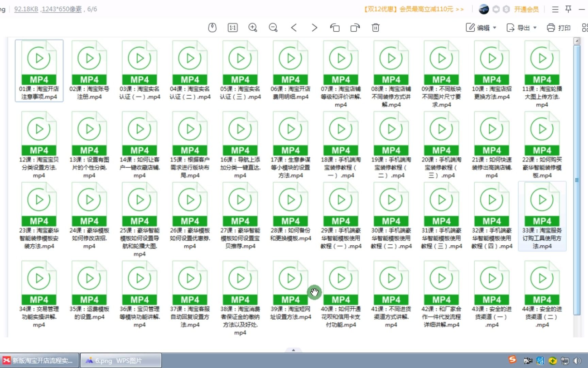Open the hamburger main menu
Screen dimensions: 588x368
coord(555,9)
